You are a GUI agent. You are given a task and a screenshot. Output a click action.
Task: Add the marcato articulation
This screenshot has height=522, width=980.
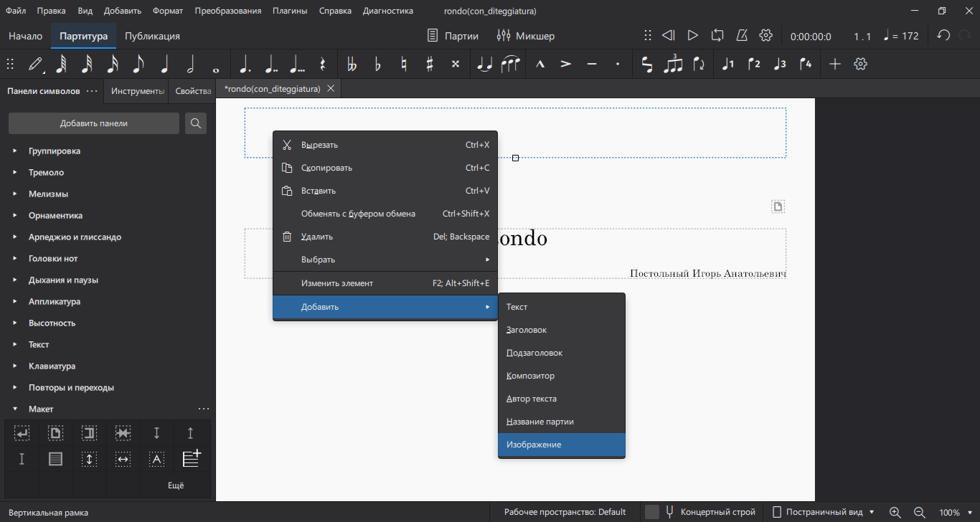(x=540, y=64)
